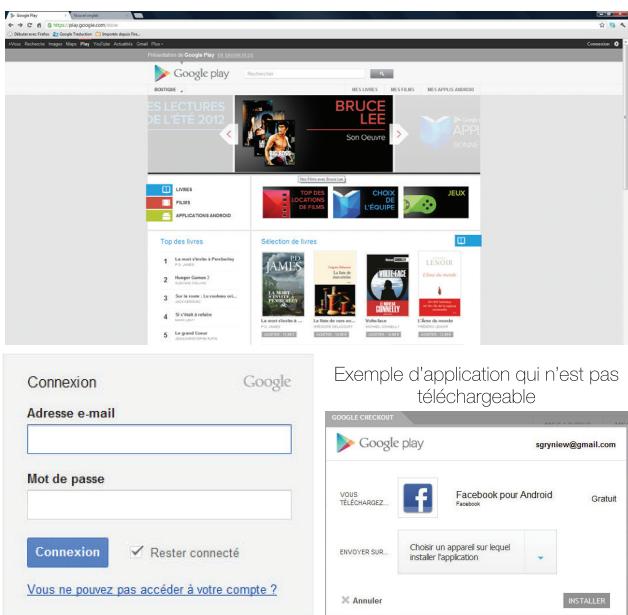Click the browser forward arrow
Viewport: 628px width, 615px height.
coord(20,25)
